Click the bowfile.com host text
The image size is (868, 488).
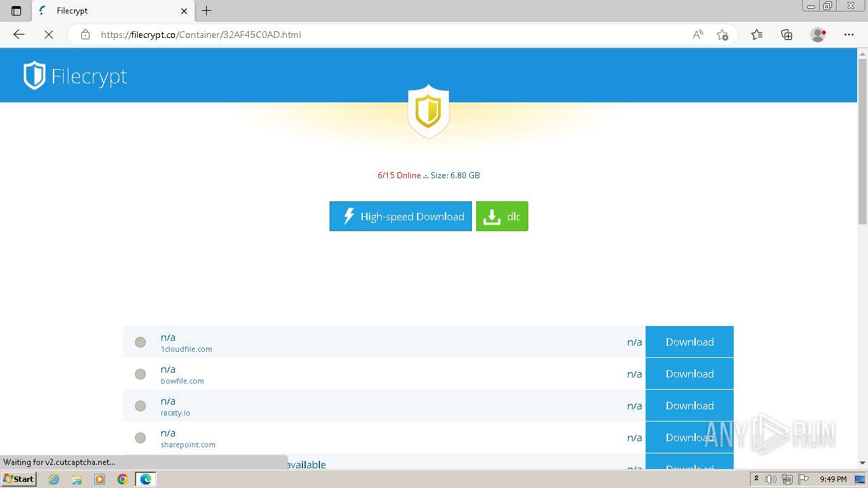[182, 381]
